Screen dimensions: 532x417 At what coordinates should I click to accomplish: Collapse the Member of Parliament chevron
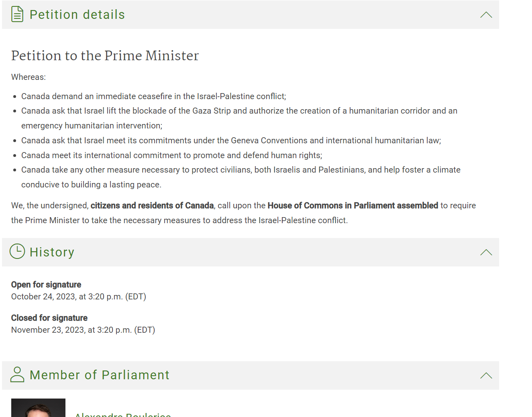click(486, 376)
